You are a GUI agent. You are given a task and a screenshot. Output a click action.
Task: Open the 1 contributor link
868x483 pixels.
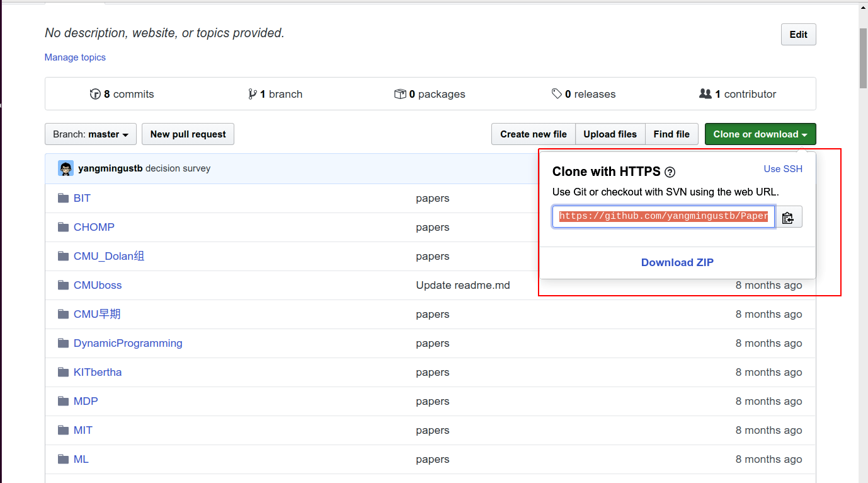pyautogui.click(x=738, y=94)
